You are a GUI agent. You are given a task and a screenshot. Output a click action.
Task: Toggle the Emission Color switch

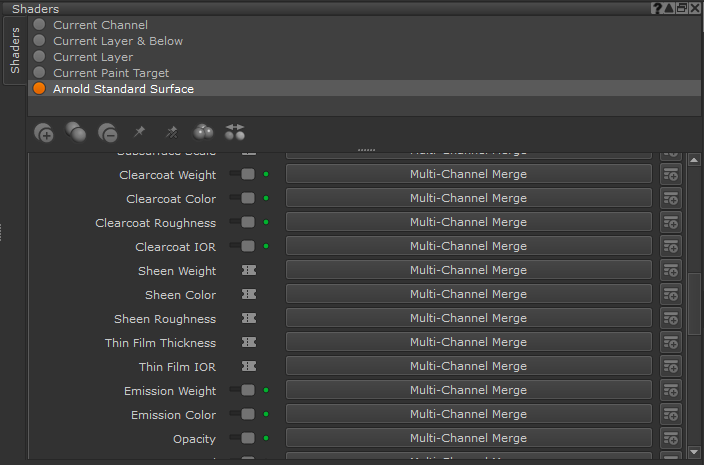(246, 414)
